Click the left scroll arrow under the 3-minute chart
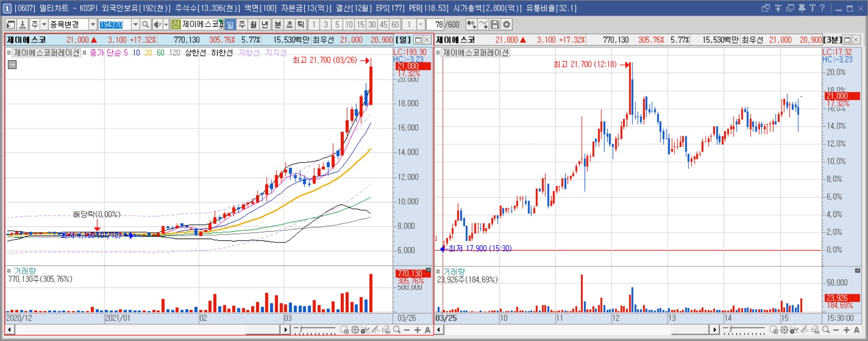Viewport: 868px width, 341px height. pyautogui.click(x=439, y=330)
